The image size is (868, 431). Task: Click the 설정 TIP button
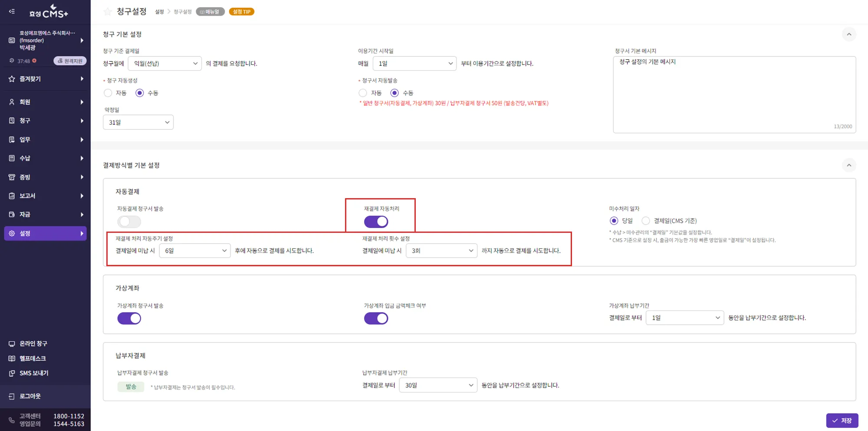pos(241,12)
